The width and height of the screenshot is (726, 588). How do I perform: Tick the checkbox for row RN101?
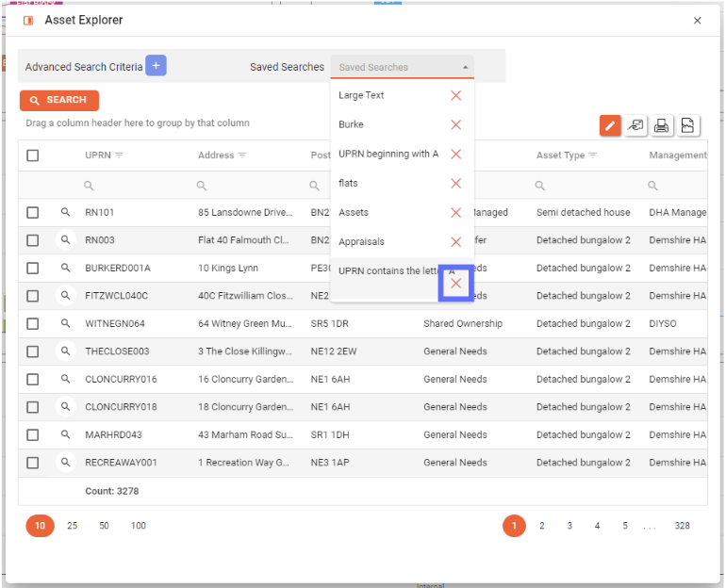pos(33,213)
